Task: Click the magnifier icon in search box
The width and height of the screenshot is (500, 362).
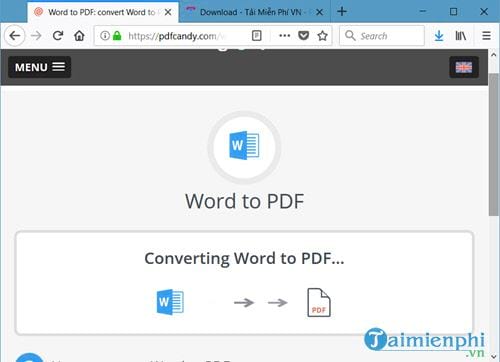Action: point(350,35)
